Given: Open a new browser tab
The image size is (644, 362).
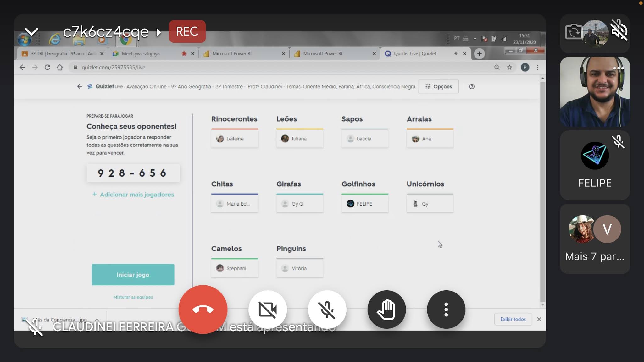Looking at the screenshot, I should click(x=479, y=54).
